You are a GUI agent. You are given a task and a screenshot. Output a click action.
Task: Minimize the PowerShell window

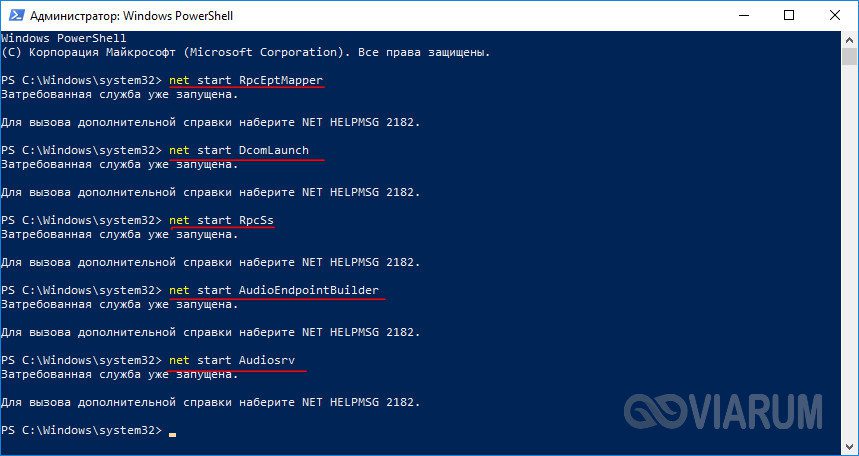tap(742, 15)
